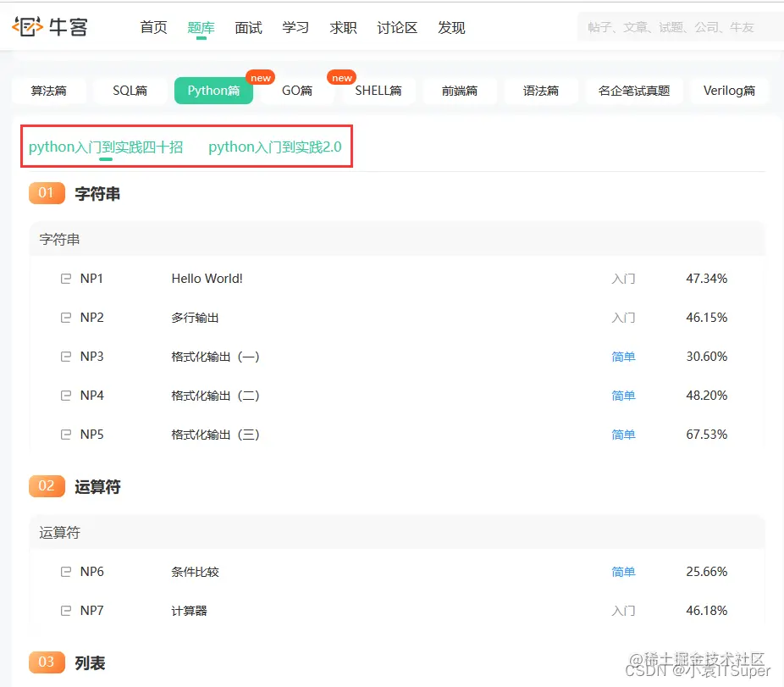This screenshot has width=784, height=687.
Task: Open 格式化输出（一） problem
Action: [x=216, y=357]
